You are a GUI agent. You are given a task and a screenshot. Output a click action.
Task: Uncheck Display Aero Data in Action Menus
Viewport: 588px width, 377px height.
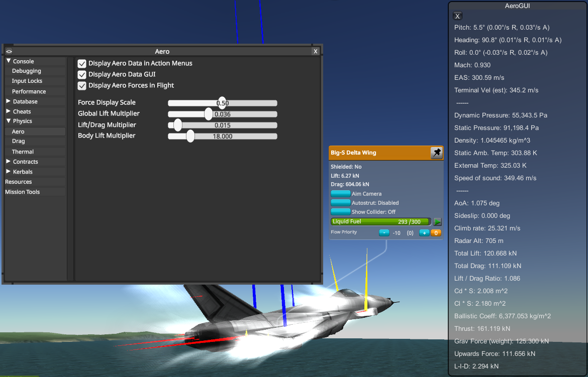82,63
